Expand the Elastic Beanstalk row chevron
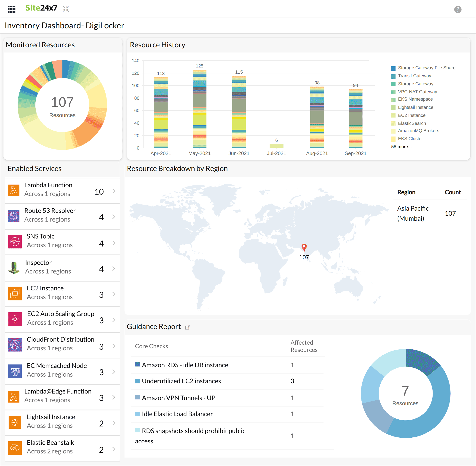The image size is (476, 466). (x=114, y=449)
